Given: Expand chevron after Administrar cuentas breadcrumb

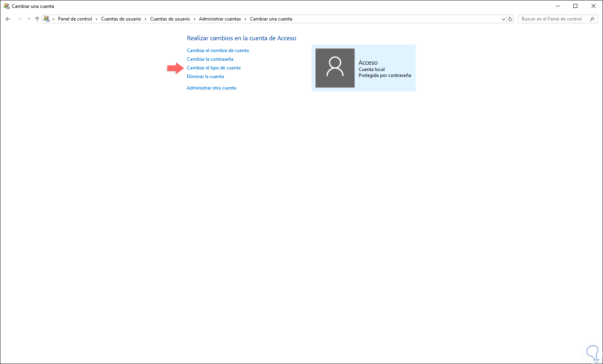Looking at the screenshot, I should point(245,19).
